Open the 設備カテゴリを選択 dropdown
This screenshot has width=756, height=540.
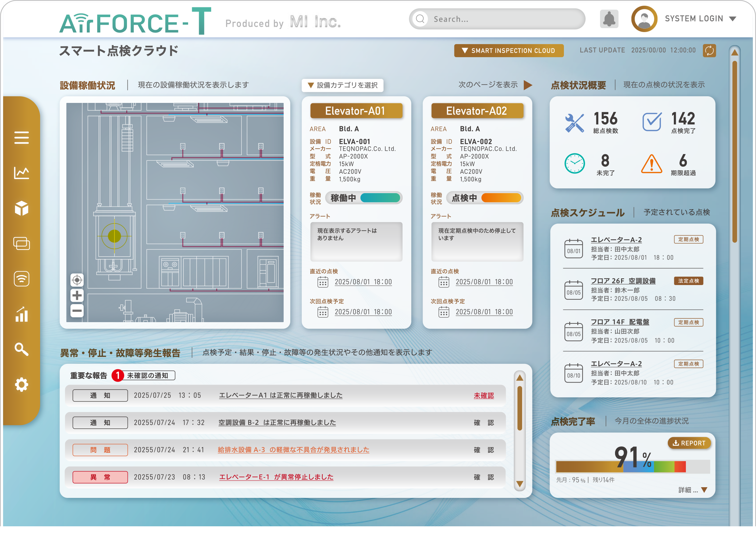click(x=342, y=85)
